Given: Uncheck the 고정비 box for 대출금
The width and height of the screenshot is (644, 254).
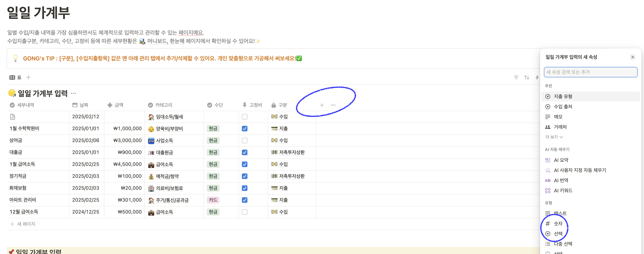Looking at the screenshot, I should coord(244,152).
